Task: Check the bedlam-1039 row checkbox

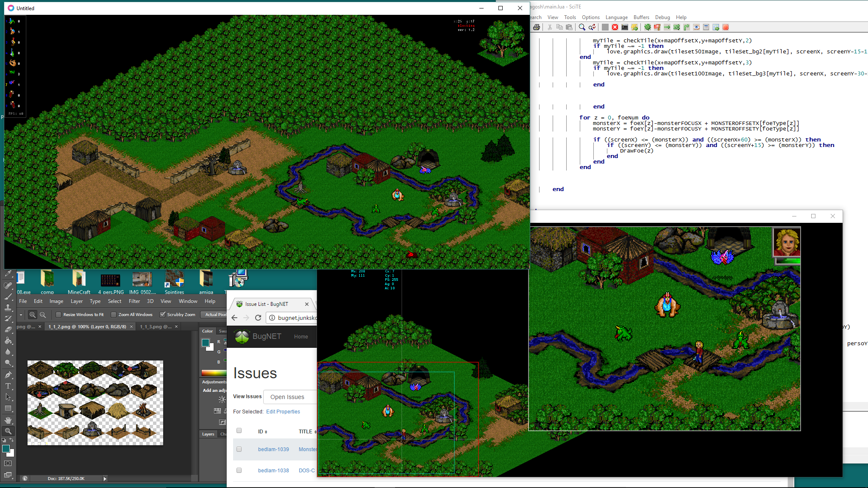Action: pos(239,449)
